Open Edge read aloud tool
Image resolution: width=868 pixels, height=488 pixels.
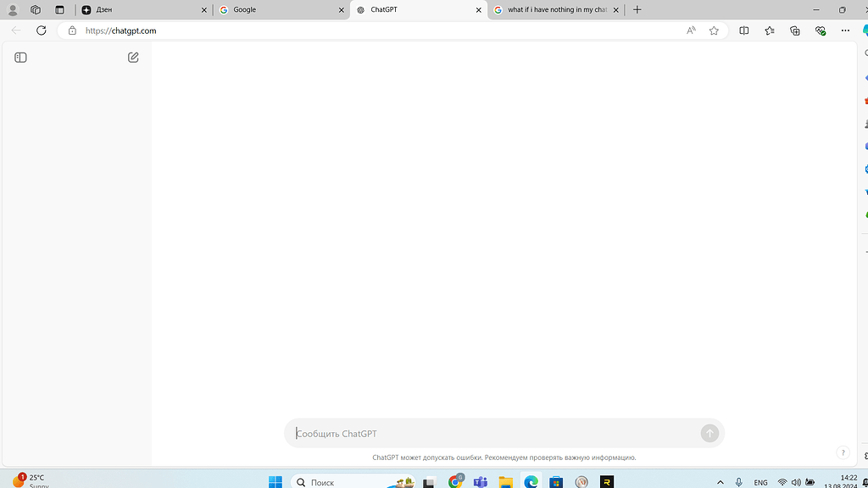tap(690, 30)
